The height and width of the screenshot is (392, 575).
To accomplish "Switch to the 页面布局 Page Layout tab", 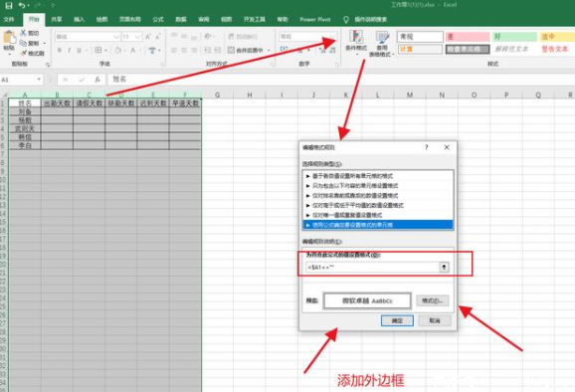I will [x=129, y=20].
